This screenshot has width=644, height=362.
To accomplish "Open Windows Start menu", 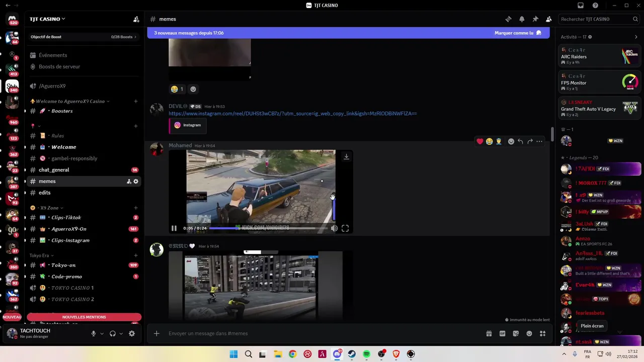I will pos(233,354).
